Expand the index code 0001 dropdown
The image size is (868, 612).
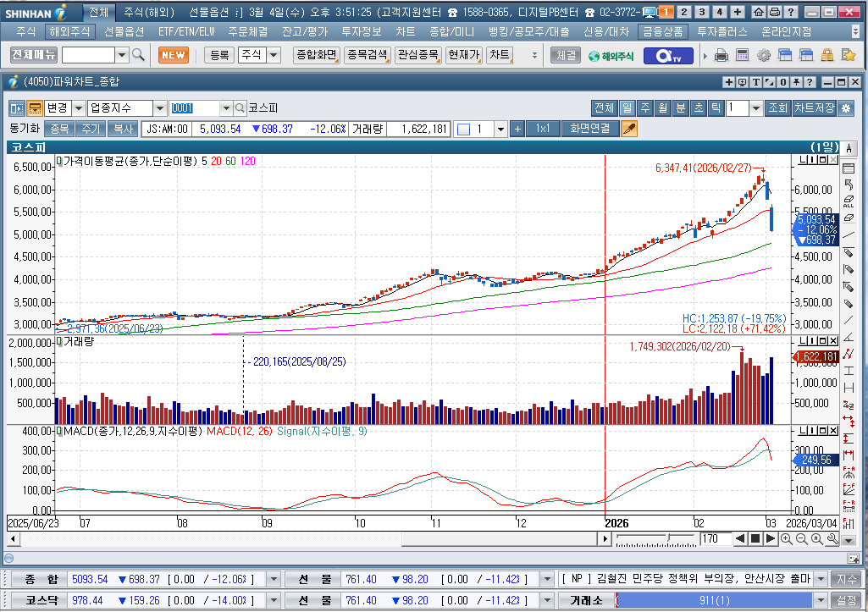pos(225,108)
